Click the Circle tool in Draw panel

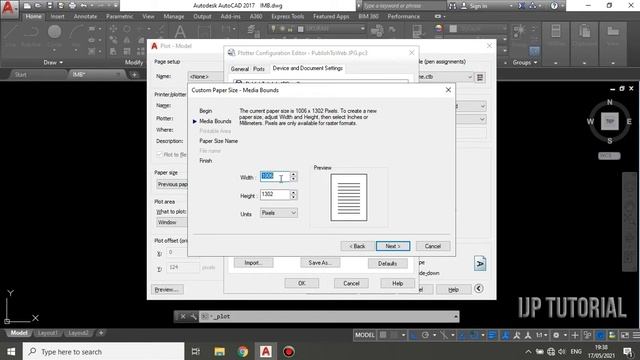(x=54, y=32)
